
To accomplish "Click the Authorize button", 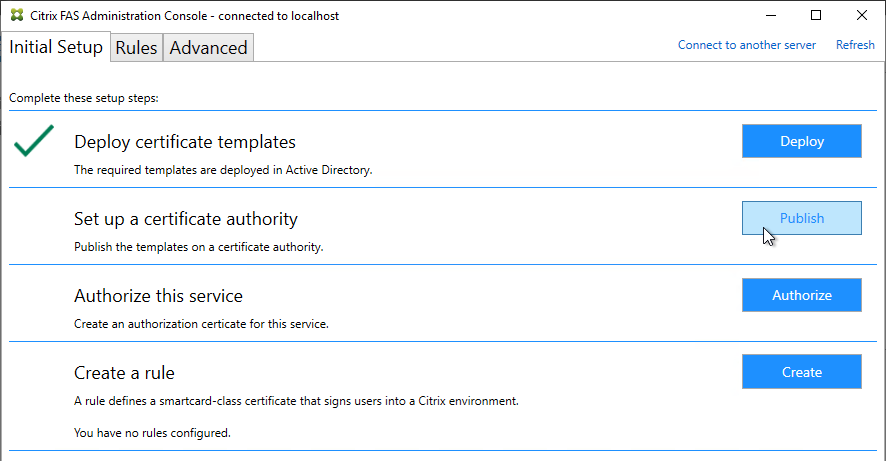I will click(x=802, y=295).
